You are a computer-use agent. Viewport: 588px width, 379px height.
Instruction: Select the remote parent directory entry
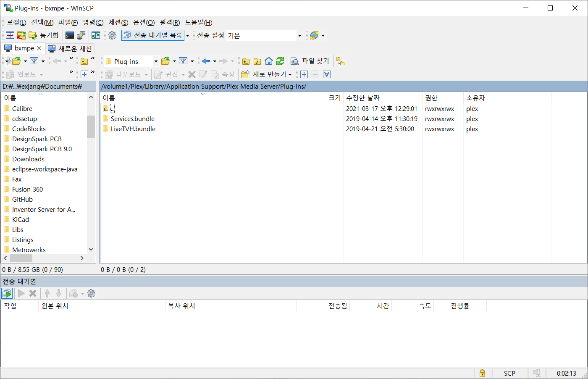pyautogui.click(x=108, y=108)
